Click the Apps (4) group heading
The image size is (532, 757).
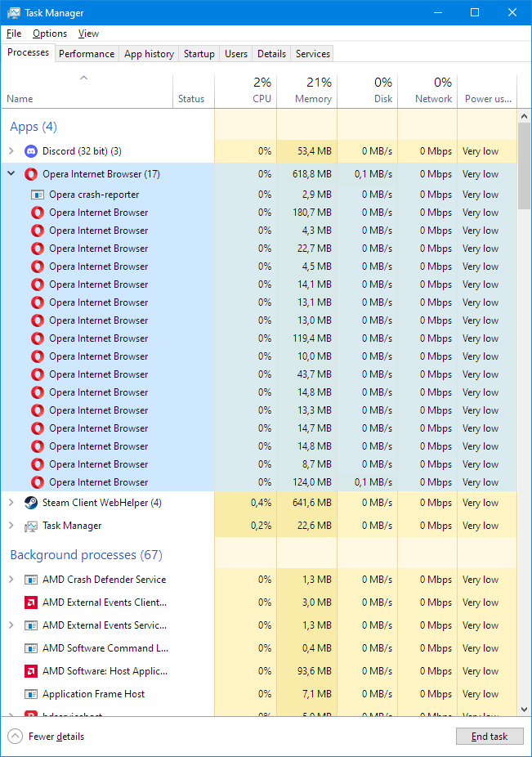pos(34,127)
